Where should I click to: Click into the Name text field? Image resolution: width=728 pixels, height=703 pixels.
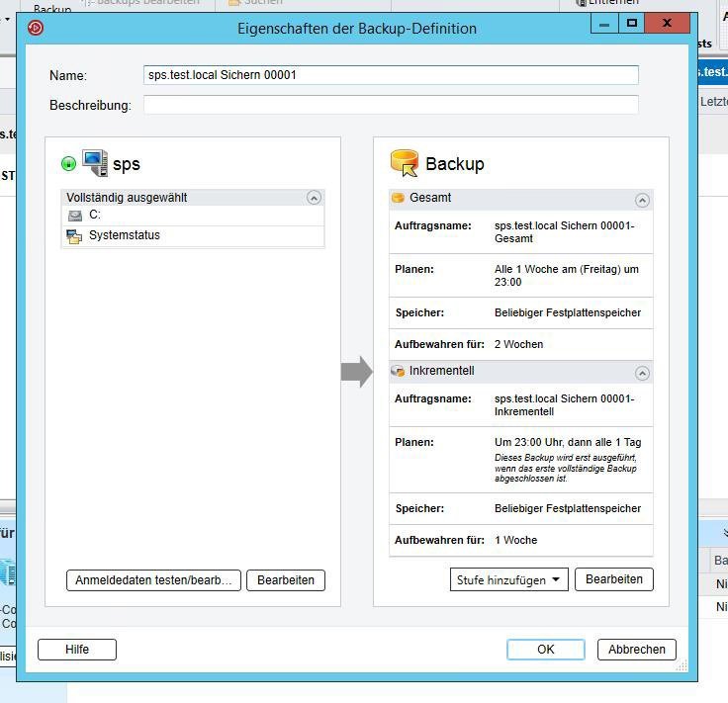[391, 75]
